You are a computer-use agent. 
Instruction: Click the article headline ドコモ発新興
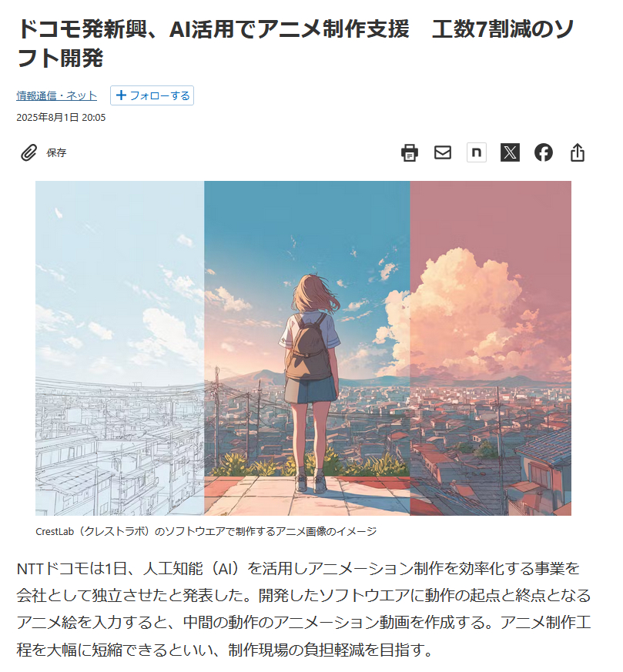296,43
